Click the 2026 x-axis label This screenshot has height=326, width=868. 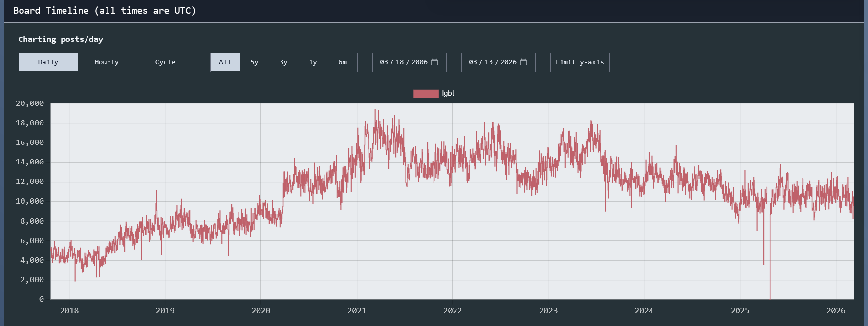click(x=836, y=310)
